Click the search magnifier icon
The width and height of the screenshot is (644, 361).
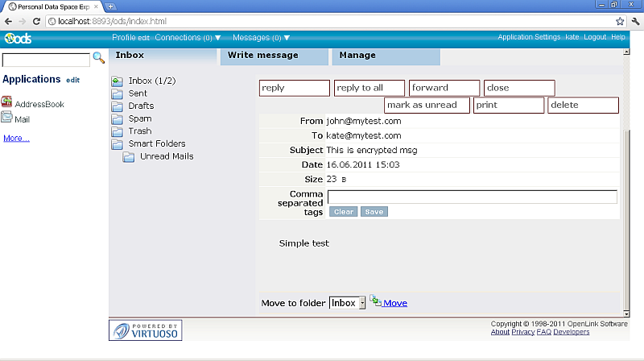tap(99, 58)
